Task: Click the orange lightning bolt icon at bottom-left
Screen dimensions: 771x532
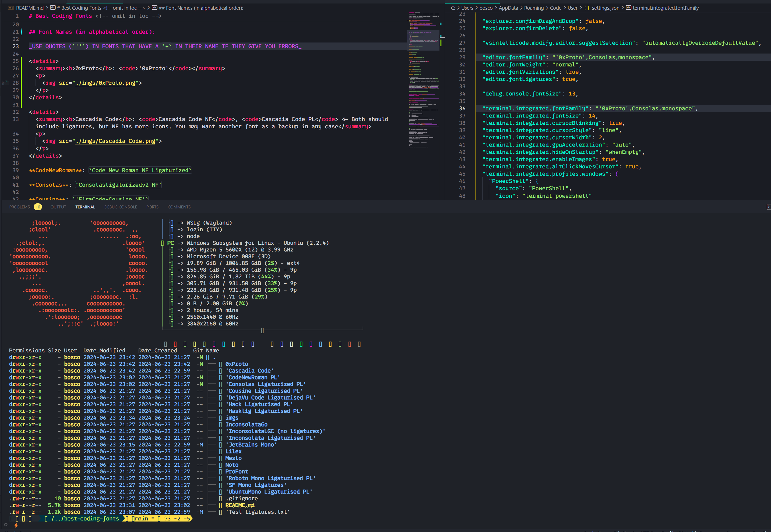Action: click(16, 525)
